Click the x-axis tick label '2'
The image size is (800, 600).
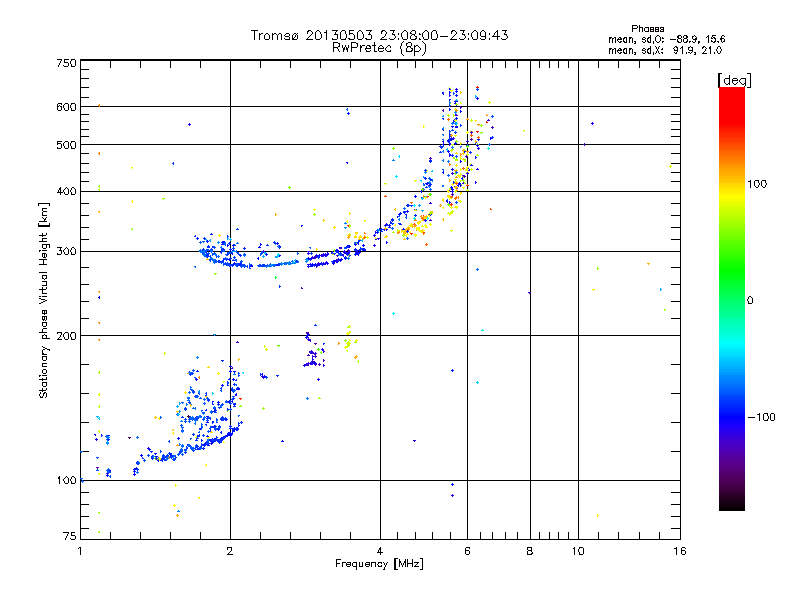click(x=230, y=551)
